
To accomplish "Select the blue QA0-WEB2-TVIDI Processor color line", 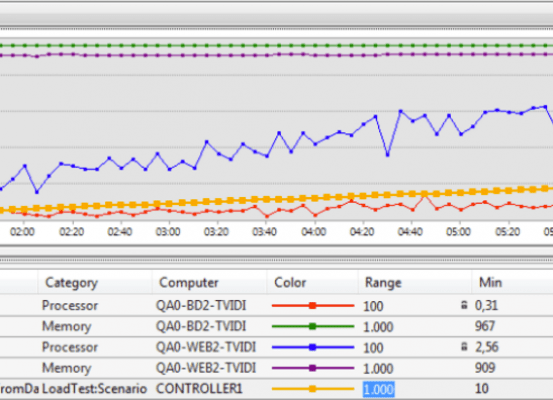I will [x=313, y=347].
